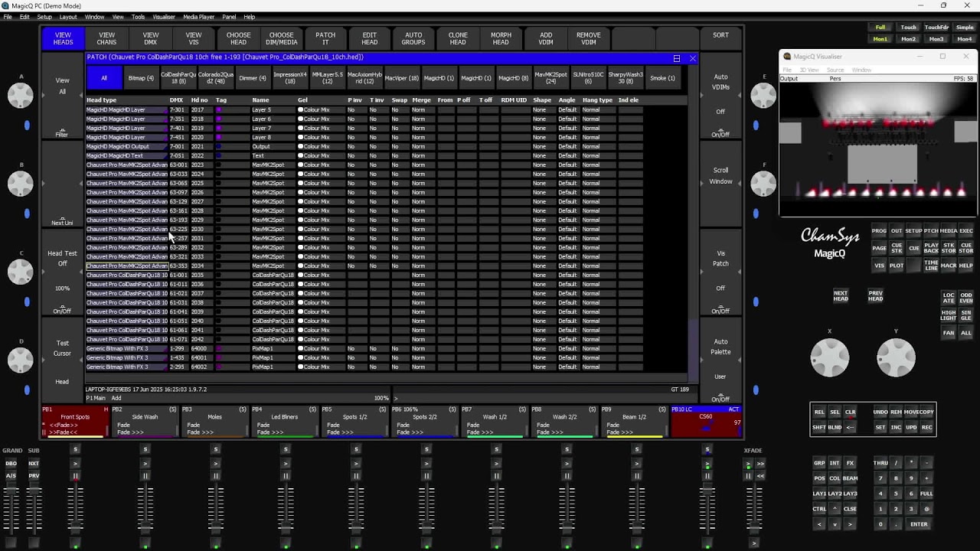Open the File menu
980x551 pixels.
(8, 17)
